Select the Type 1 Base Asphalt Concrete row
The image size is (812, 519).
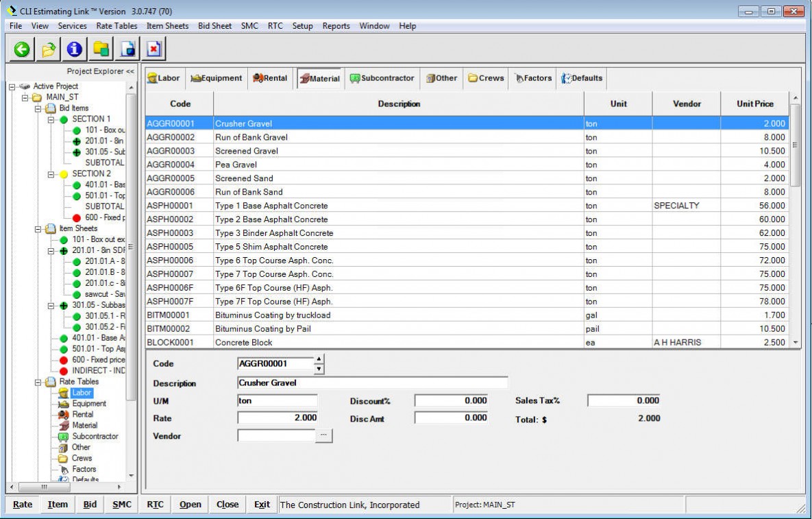pyautogui.click(x=467, y=206)
